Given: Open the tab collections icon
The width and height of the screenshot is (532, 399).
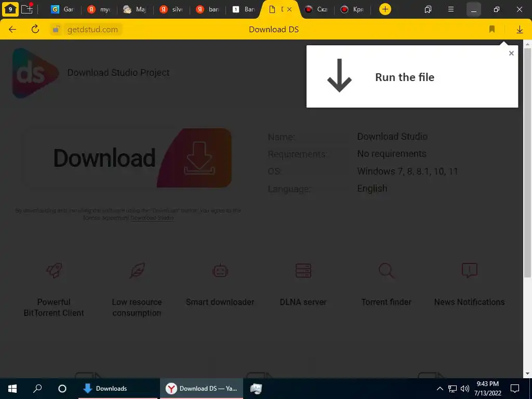Looking at the screenshot, I should click(x=428, y=9).
